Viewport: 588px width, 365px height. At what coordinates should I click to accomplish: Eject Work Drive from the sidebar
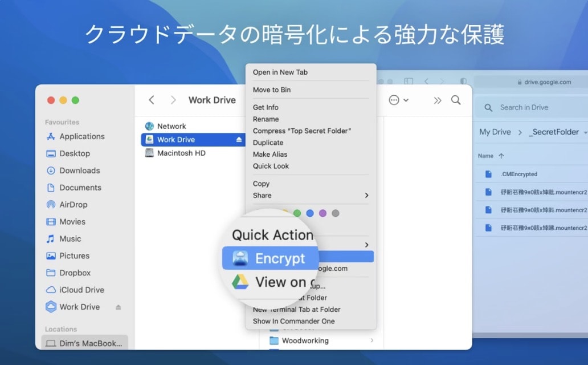pyautogui.click(x=118, y=307)
